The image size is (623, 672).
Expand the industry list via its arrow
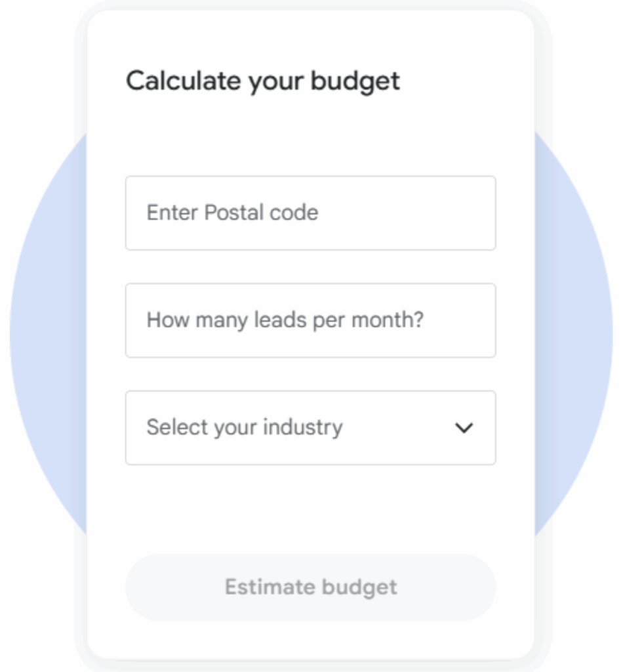point(464,428)
